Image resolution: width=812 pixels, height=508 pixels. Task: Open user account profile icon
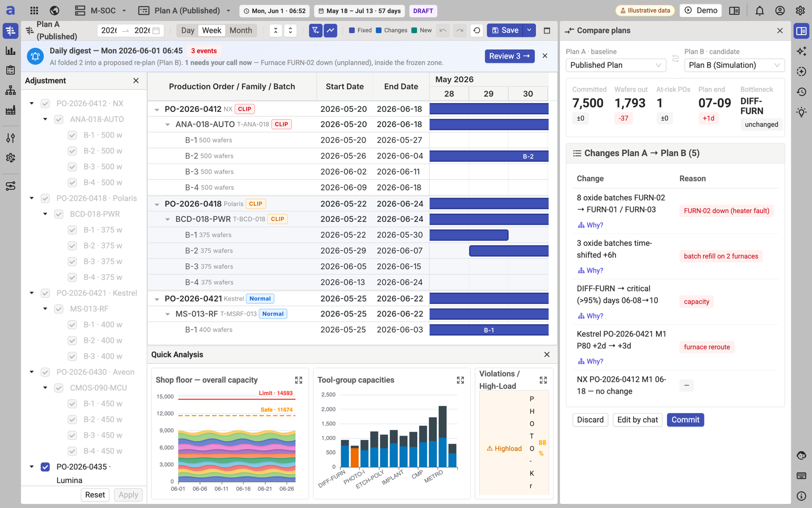pyautogui.click(x=780, y=11)
